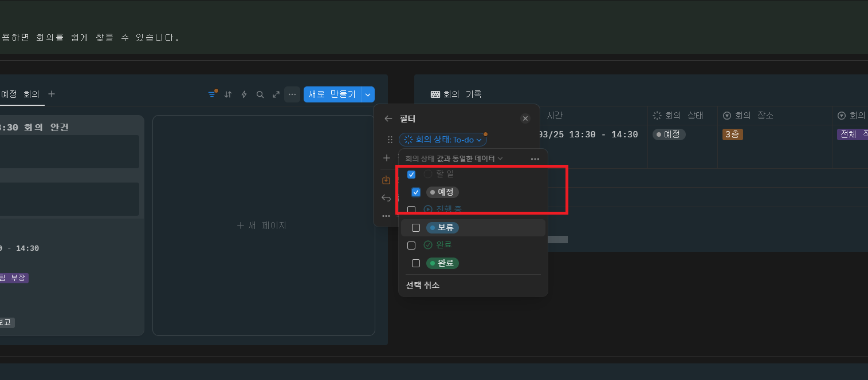Go back with the 필터 panel arrow

pos(388,118)
